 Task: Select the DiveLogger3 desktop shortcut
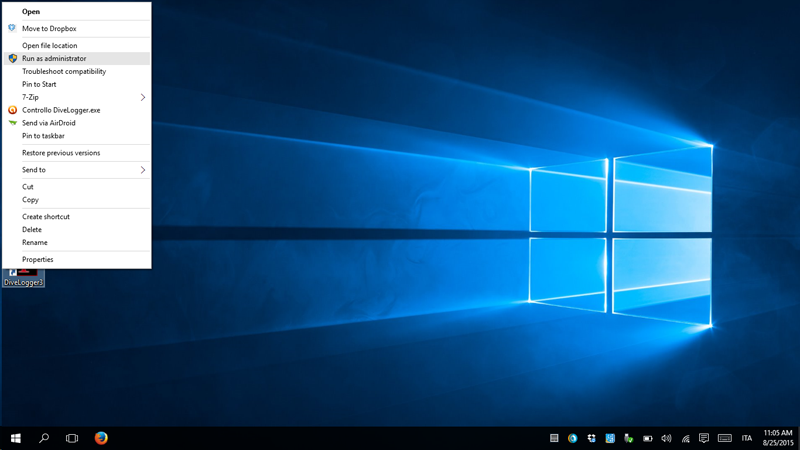pos(23,278)
